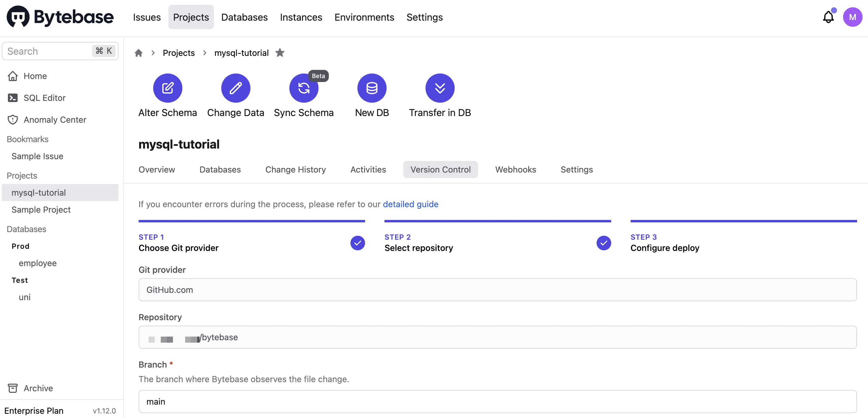Viewport: 868px width, 418px height.
Task: Open Databases in the top navigation
Action: (x=244, y=17)
